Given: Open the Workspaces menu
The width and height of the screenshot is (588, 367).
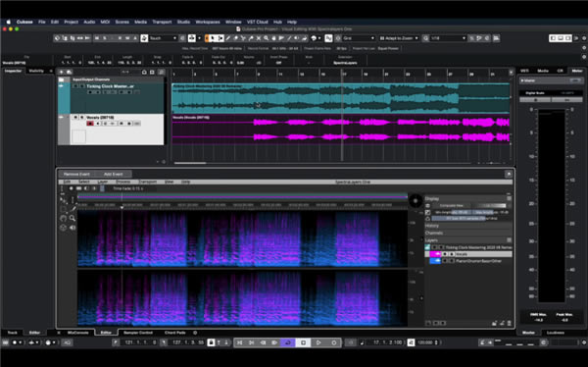Looking at the screenshot, I should 208,22.
